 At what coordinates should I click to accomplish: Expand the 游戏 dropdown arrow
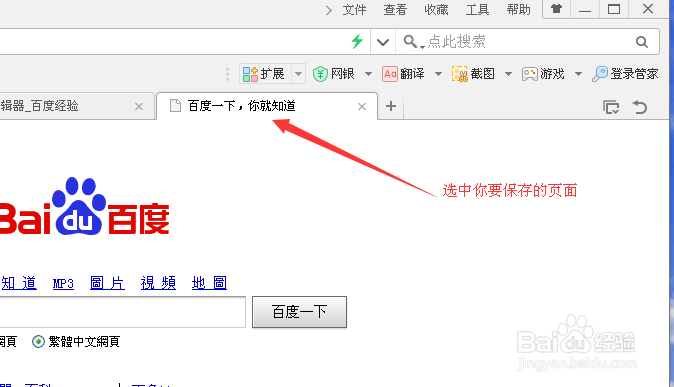coord(579,74)
